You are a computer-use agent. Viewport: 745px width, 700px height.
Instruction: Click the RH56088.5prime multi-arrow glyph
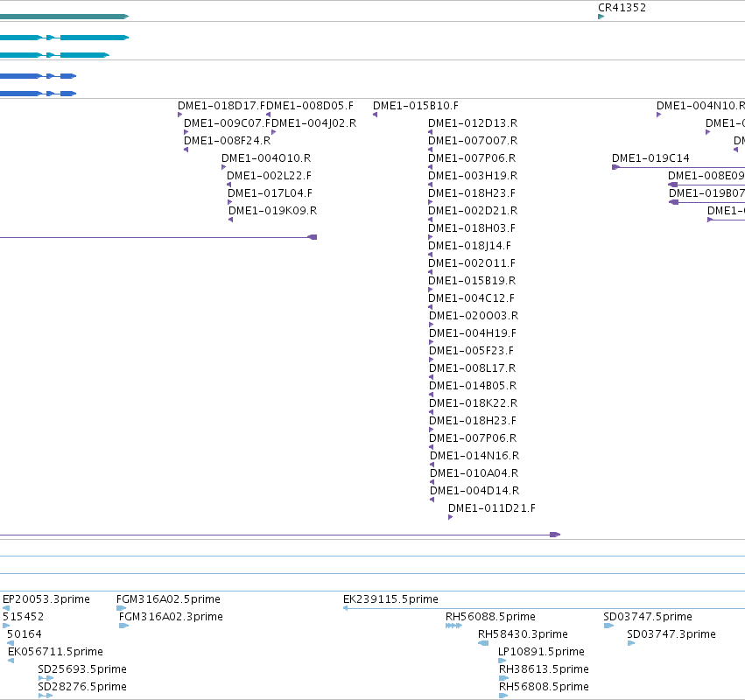pyautogui.click(x=453, y=626)
